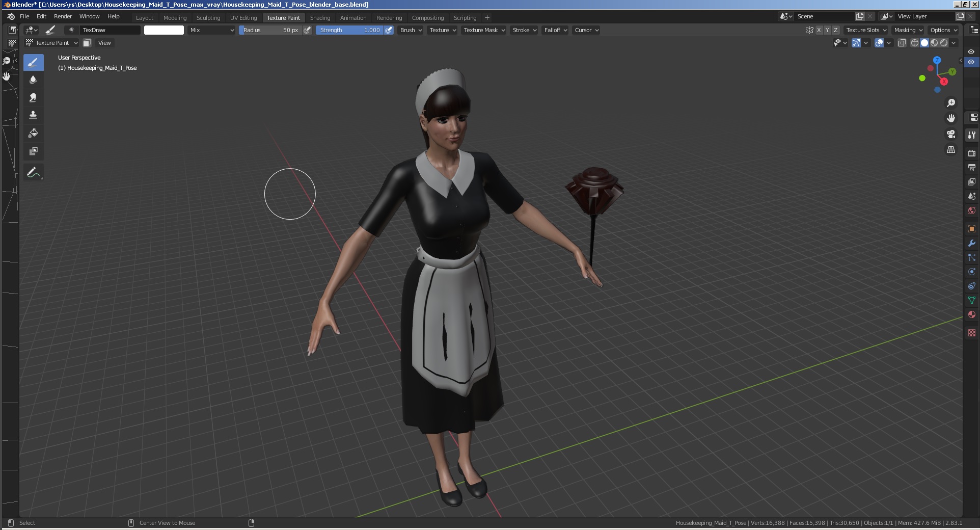The width and height of the screenshot is (980, 530).
Task: Enable wireframe viewport shading
Action: point(915,43)
